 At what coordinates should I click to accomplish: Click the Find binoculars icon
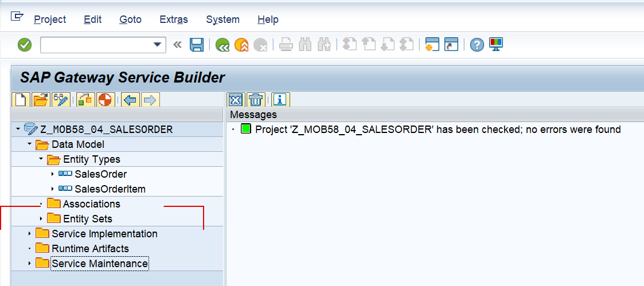(x=305, y=45)
